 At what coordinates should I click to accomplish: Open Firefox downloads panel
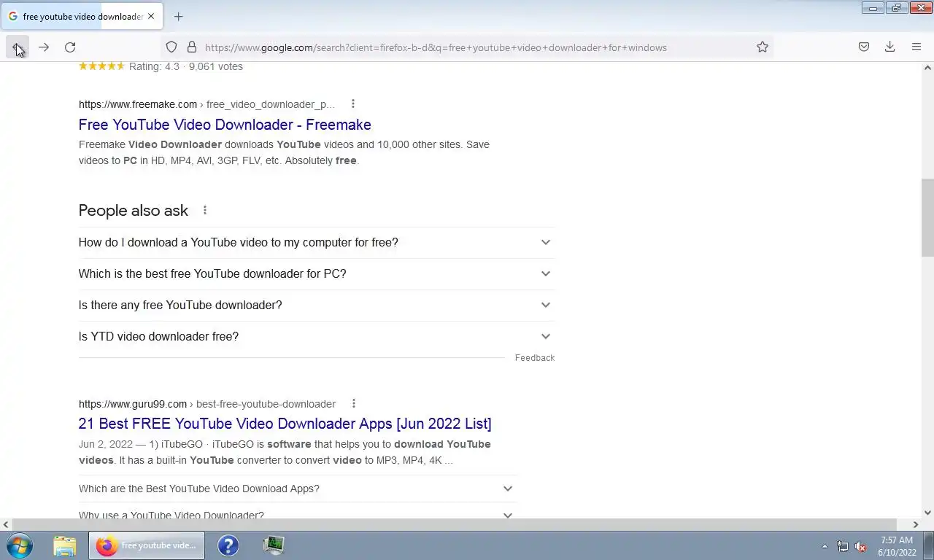point(890,47)
